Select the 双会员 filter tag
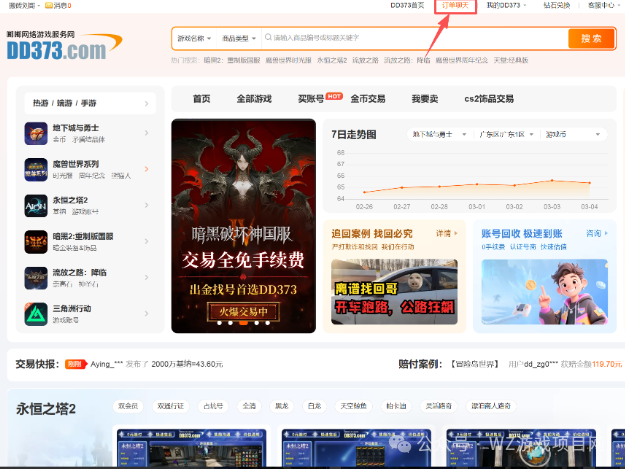The height and width of the screenshot is (469, 625). (x=128, y=406)
